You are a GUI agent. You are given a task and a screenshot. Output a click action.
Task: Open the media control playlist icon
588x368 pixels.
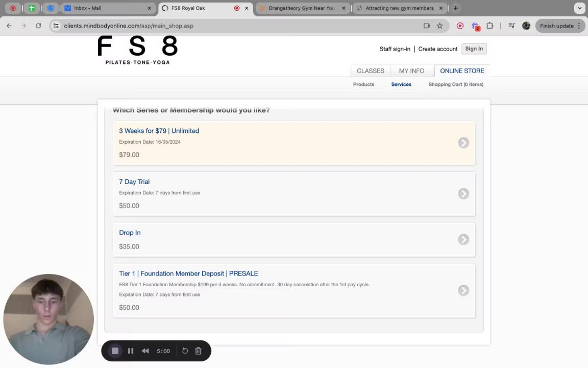(511, 26)
